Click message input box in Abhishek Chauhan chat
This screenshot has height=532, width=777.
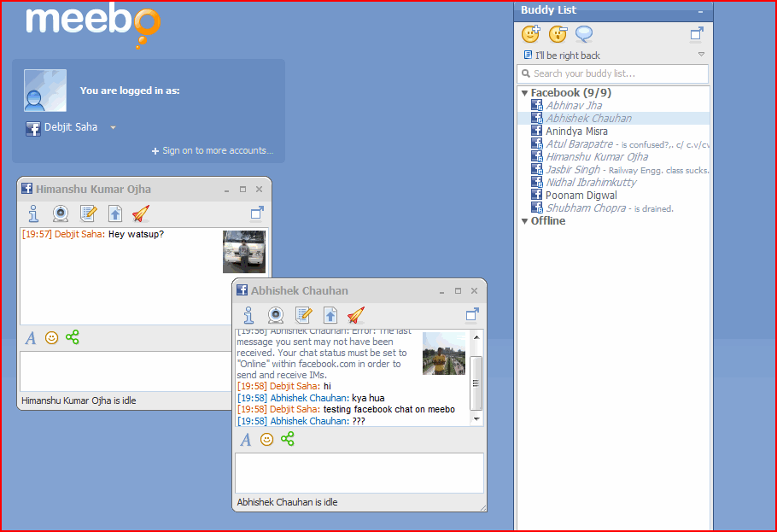[359, 472]
